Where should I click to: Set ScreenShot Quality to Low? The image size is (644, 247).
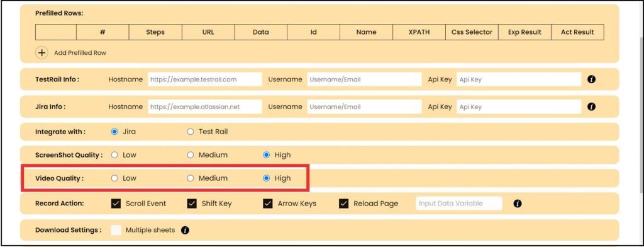(114, 155)
